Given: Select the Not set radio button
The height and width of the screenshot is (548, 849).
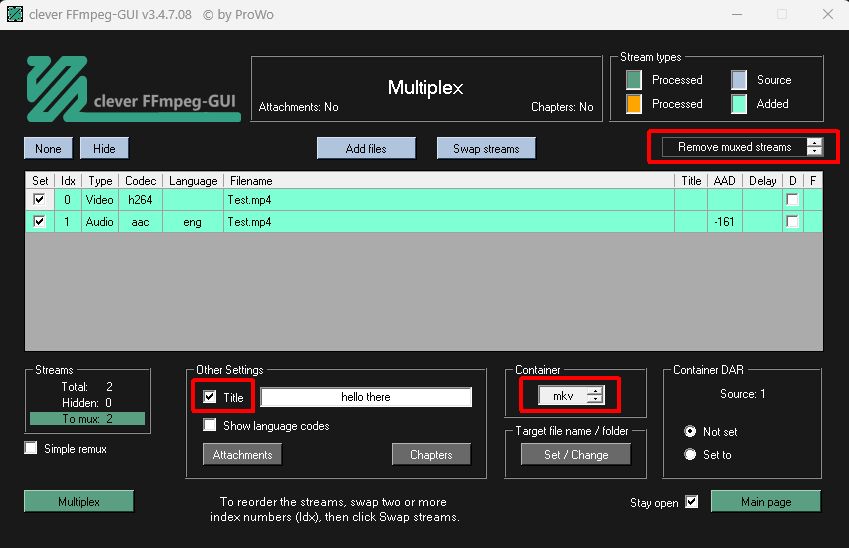Looking at the screenshot, I should 690,432.
